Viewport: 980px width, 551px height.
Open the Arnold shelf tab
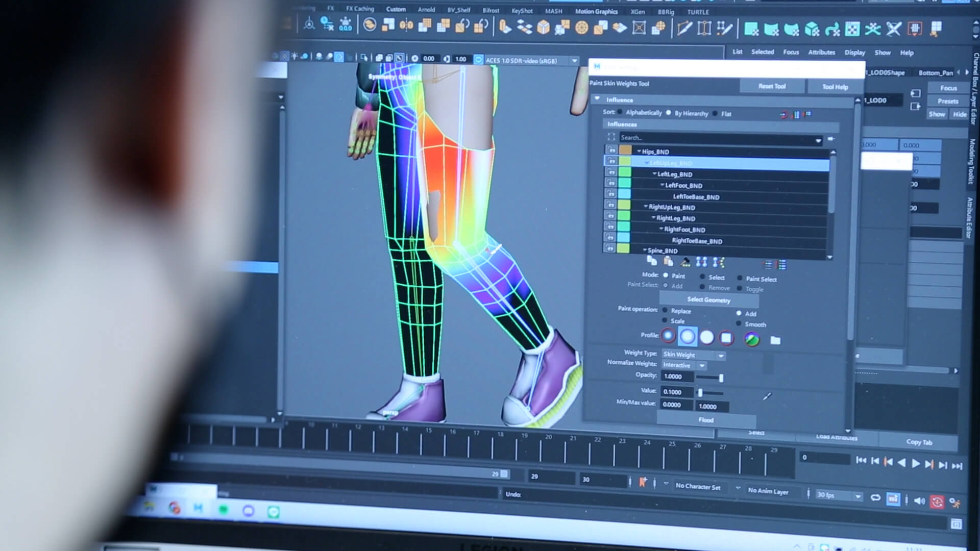(x=426, y=10)
